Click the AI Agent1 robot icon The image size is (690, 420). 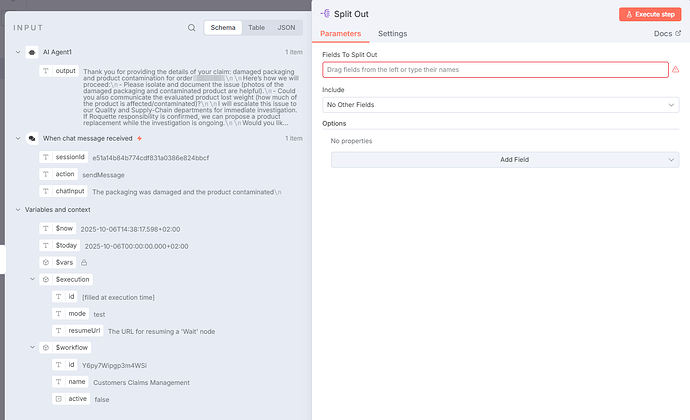tap(33, 51)
